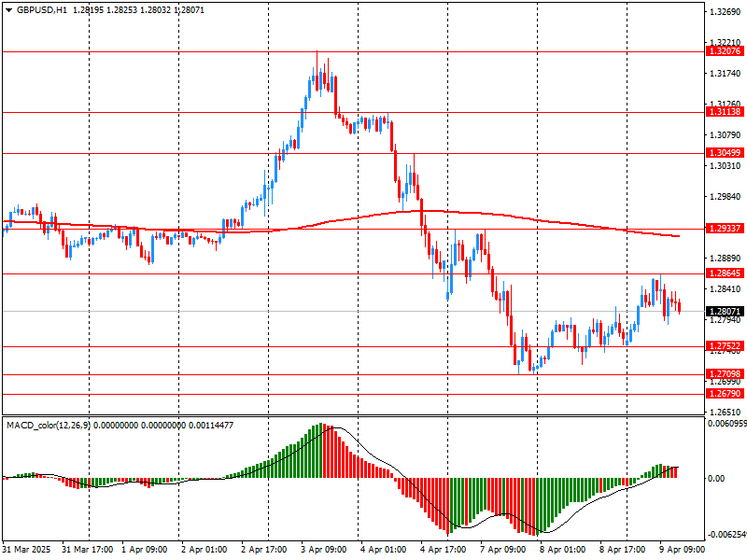The image size is (747, 560).
Task: Click the 1.29840 price scale value
Action: 725,197
